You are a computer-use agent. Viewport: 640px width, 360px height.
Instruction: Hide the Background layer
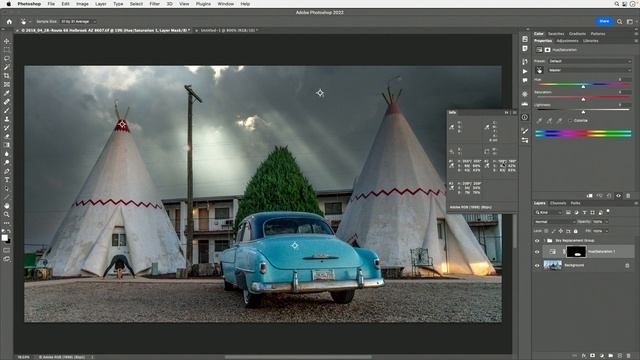(537, 265)
